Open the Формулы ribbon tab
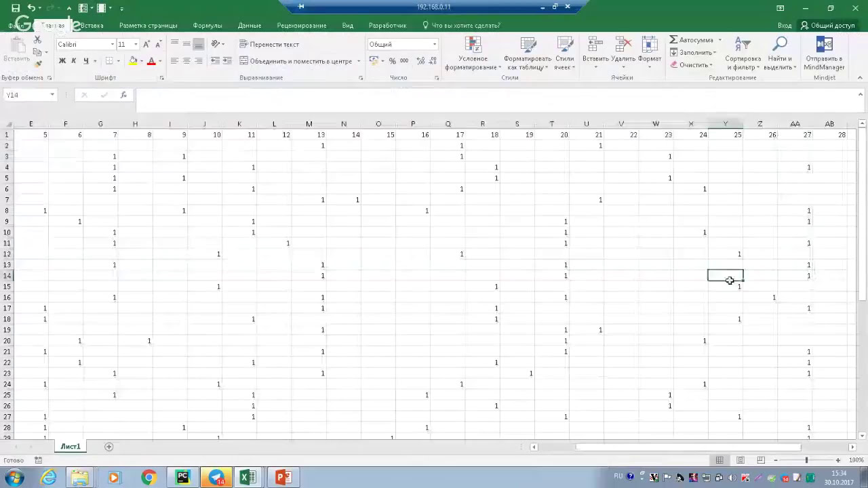868x488 pixels. point(208,26)
